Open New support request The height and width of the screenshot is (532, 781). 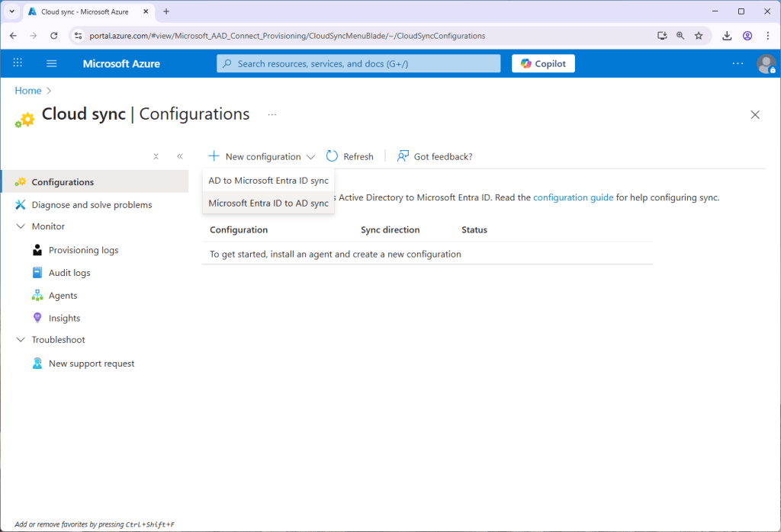point(92,364)
